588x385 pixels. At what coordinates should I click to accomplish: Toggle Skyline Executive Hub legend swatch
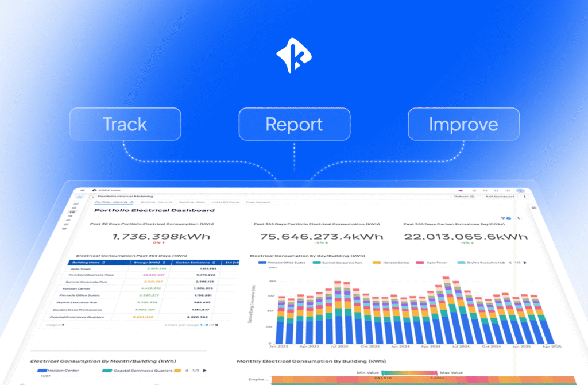(x=461, y=263)
